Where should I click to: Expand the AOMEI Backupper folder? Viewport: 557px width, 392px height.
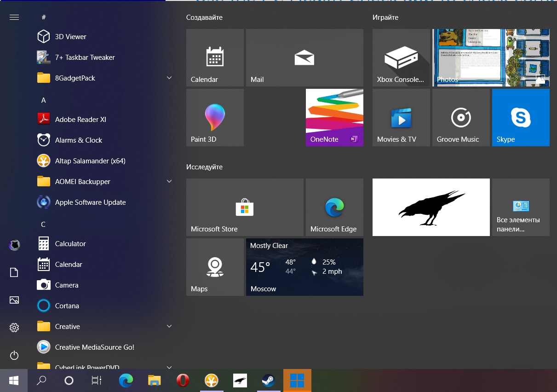(169, 182)
